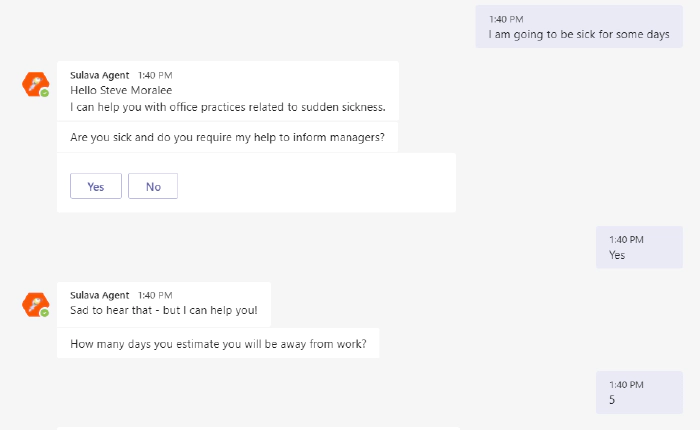Open Sulava Agent name above "Sad to hear that"
700x430 pixels.
tap(100, 295)
